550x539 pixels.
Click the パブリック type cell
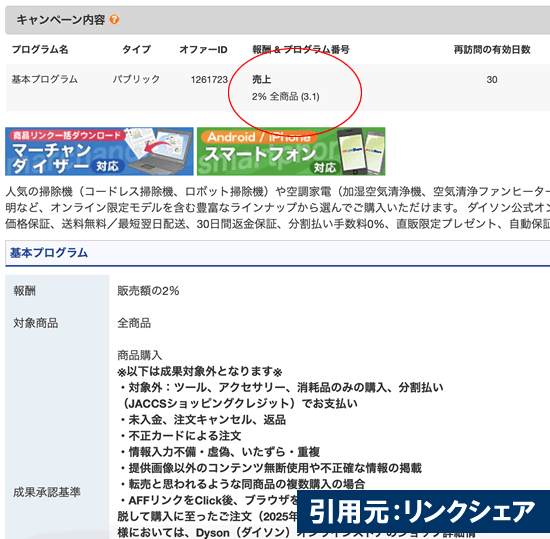coord(136,79)
